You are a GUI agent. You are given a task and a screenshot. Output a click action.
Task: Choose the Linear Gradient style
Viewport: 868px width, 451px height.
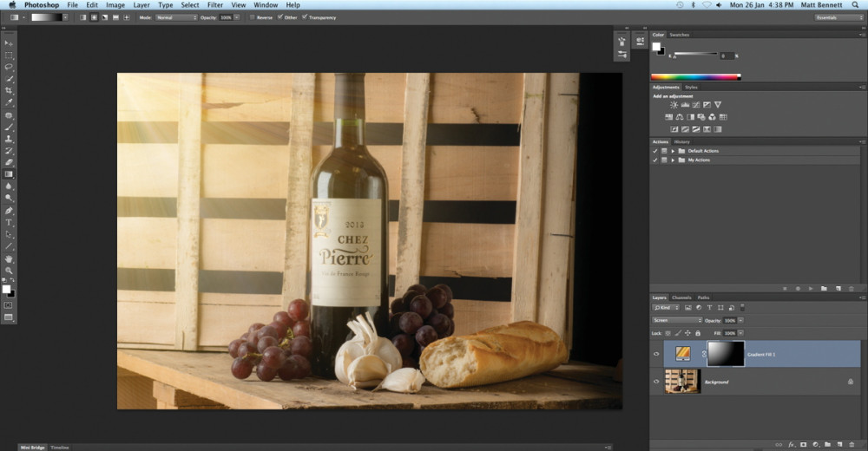point(83,17)
